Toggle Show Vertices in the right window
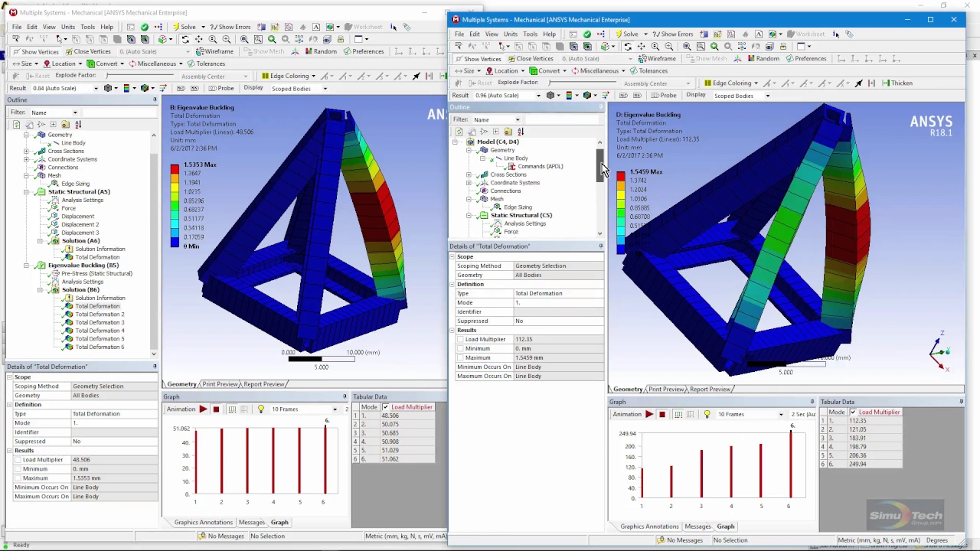Screen dimensions: 980x551 click(x=477, y=58)
